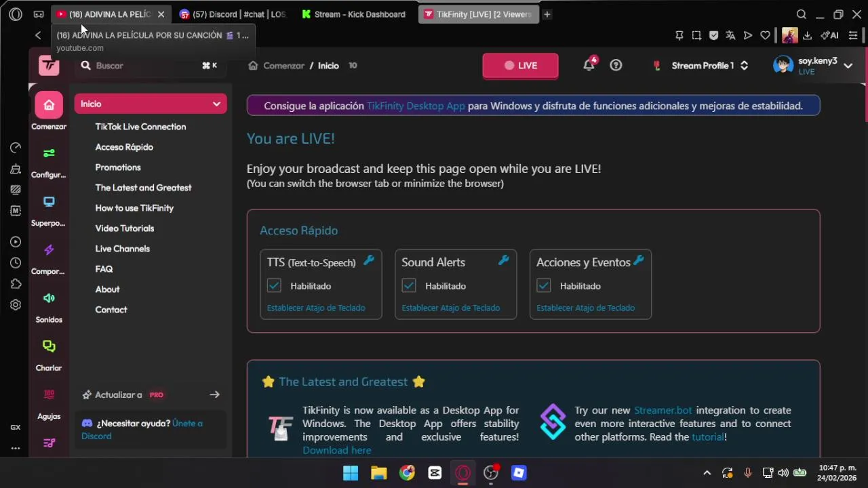Open the tutorial link

[x=707, y=437]
